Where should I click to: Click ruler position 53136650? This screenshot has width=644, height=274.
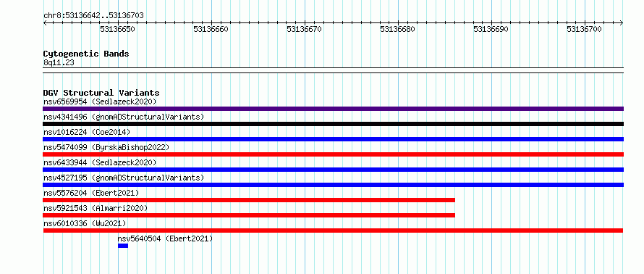pyautogui.click(x=117, y=29)
